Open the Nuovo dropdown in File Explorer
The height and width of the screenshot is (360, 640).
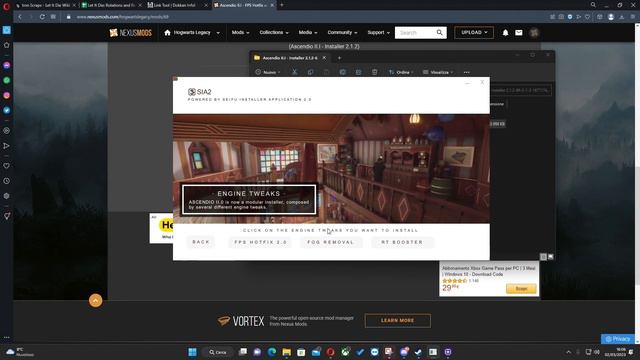click(x=268, y=72)
